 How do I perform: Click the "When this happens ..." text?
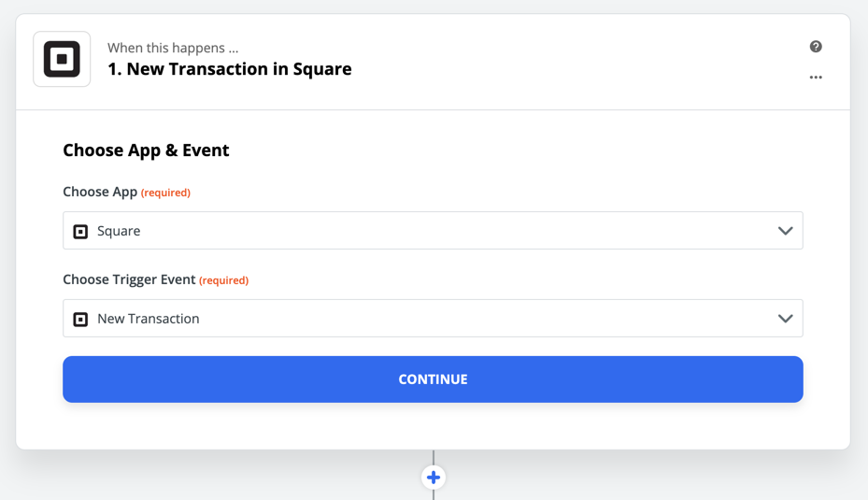[x=173, y=49]
